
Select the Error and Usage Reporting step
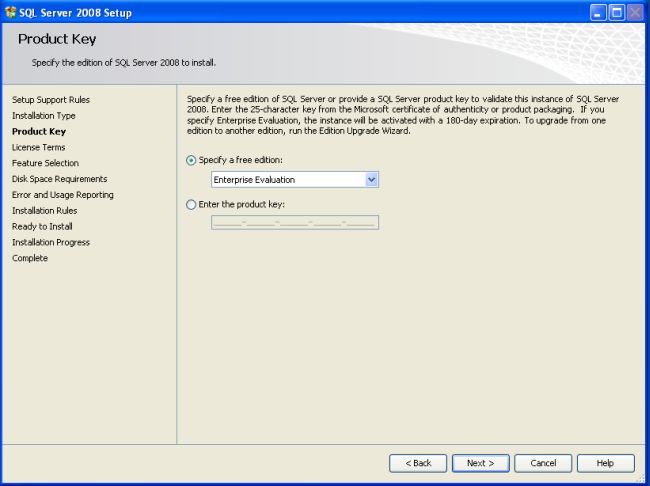(x=63, y=194)
